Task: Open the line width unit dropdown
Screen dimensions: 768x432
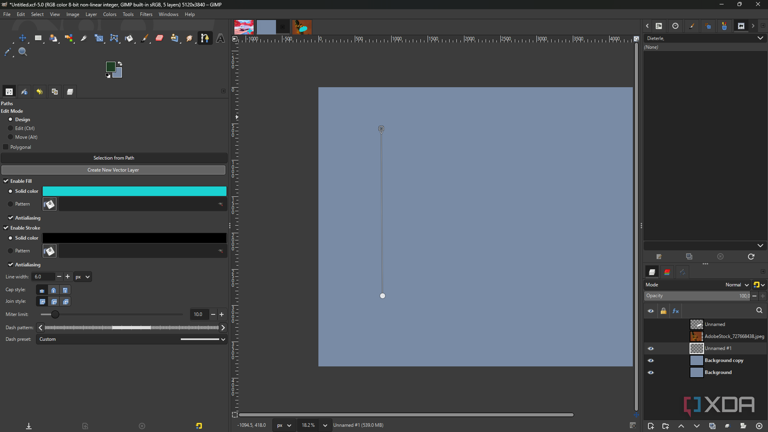Action: (x=83, y=277)
